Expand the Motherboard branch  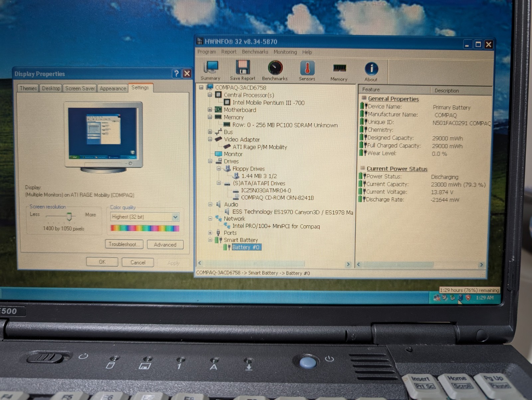210,110
